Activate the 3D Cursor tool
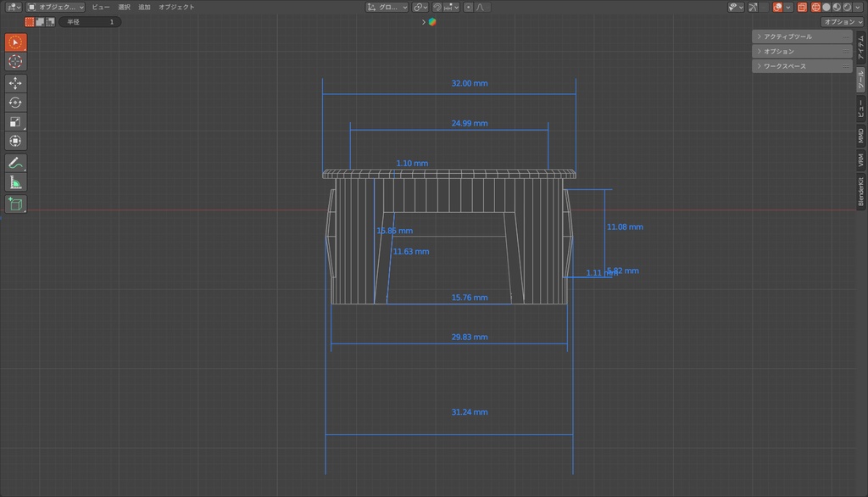This screenshot has height=497, width=868. [x=15, y=62]
